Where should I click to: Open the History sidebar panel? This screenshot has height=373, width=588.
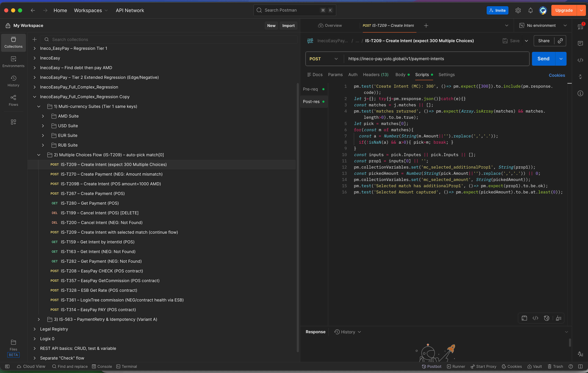13,81
